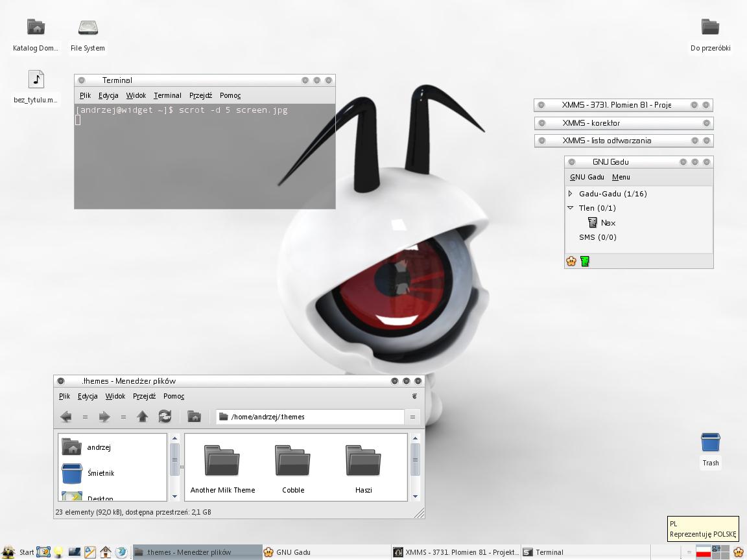Image resolution: width=747 pixels, height=560 pixels.
Task: Switch to GNU Gadu taskbar button
Action: [326, 552]
